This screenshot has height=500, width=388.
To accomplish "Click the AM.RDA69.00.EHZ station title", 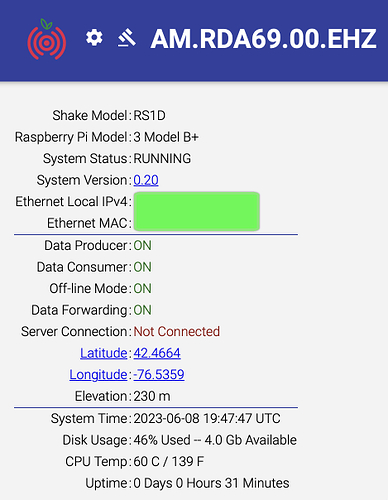I will coord(263,39).
